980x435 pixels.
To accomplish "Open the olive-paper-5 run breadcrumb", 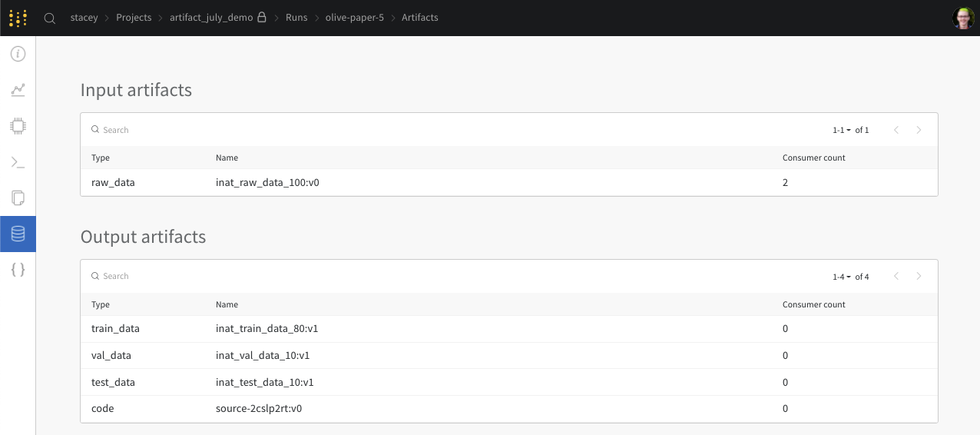I will (x=354, y=18).
